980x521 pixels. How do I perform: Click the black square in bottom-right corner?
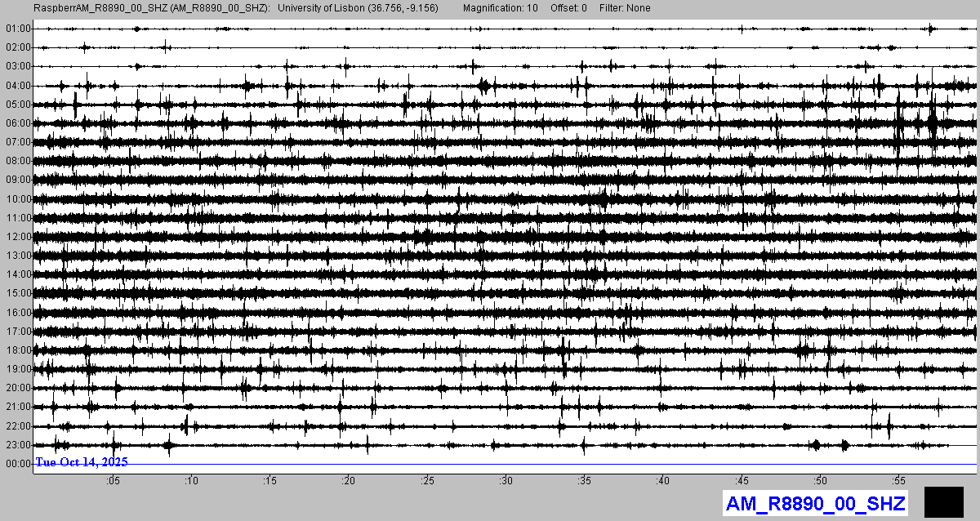pos(944,501)
